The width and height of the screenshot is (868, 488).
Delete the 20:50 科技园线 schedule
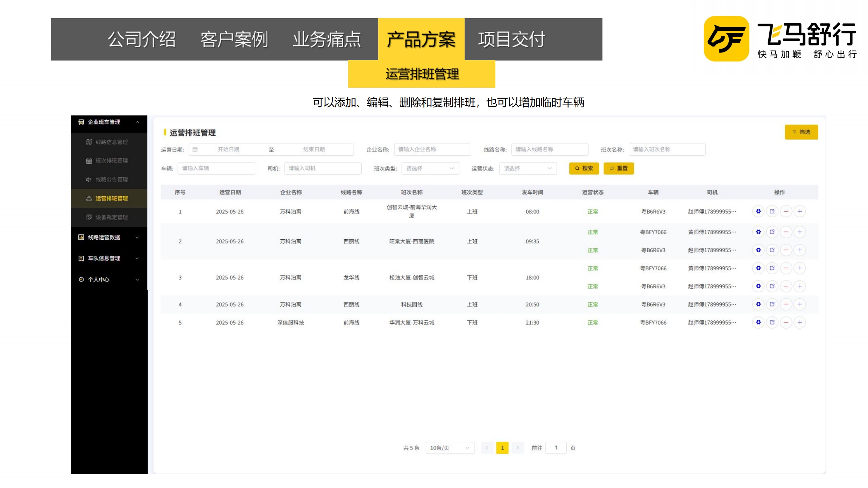point(786,304)
